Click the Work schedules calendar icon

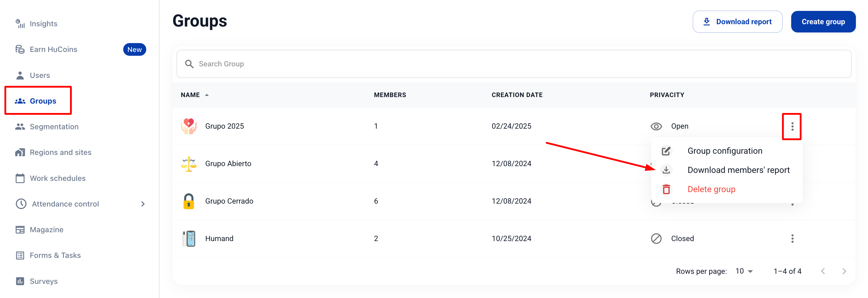coord(20,178)
